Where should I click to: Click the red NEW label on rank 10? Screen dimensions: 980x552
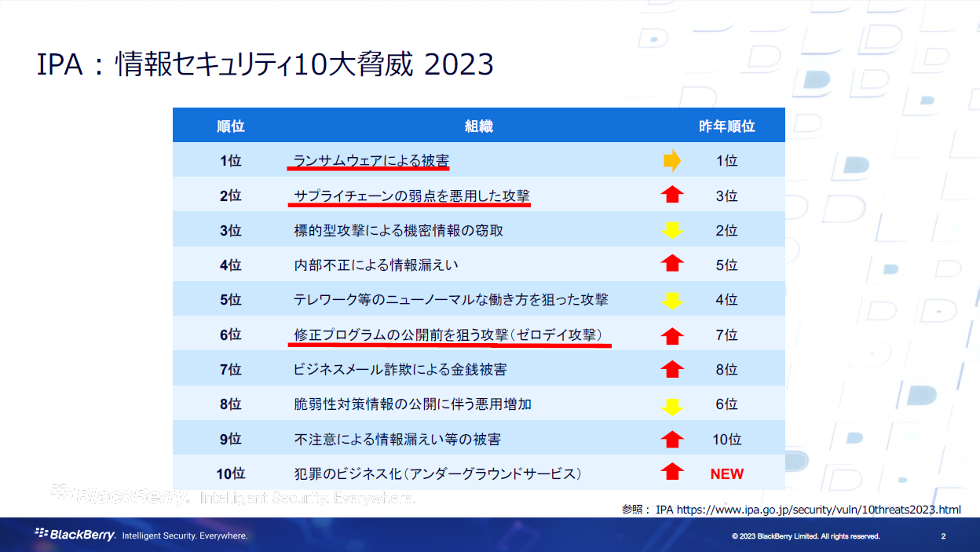727,473
